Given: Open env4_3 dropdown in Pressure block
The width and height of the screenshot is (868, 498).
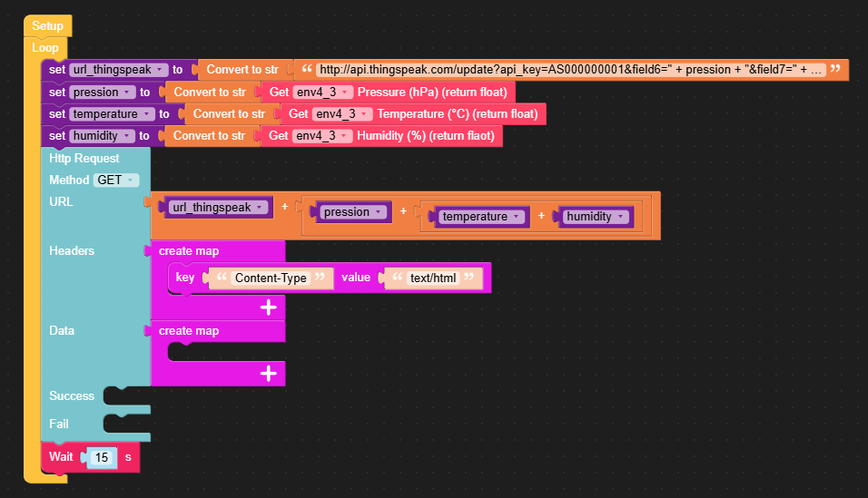Looking at the screenshot, I should [x=322, y=92].
